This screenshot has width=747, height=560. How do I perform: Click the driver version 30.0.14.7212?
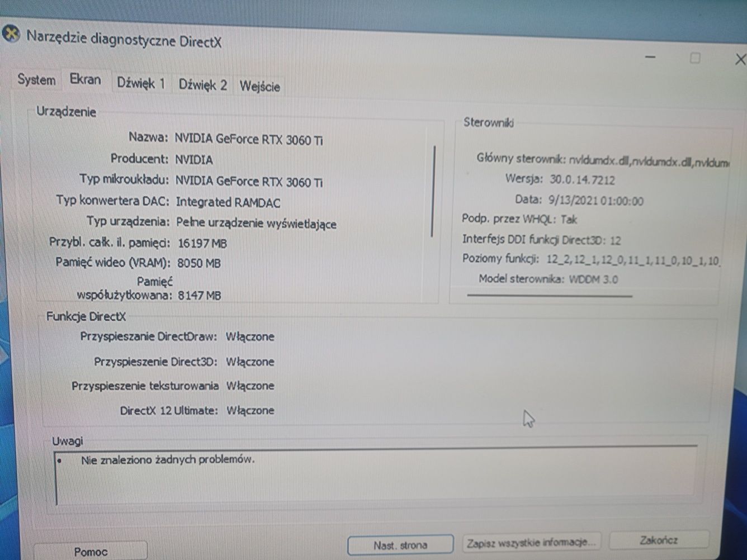pyautogui.click(x=583, y=180)
